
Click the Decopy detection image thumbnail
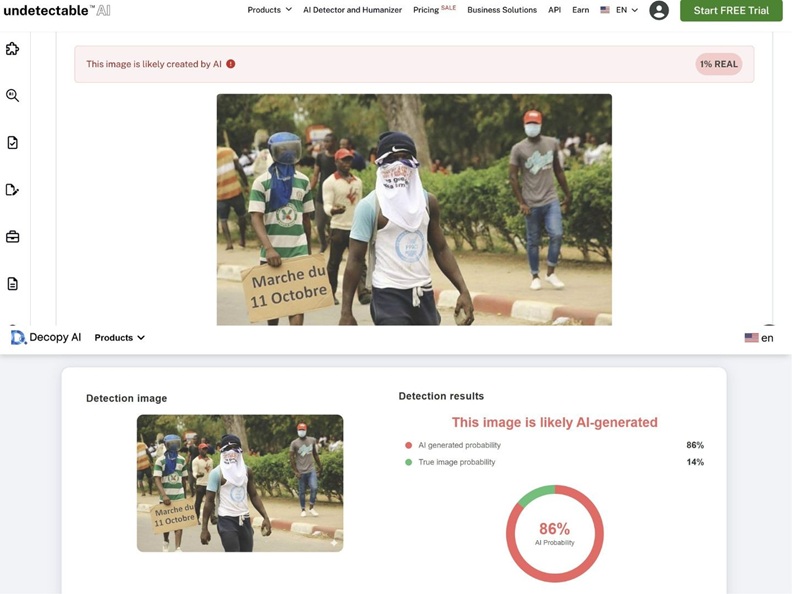coord(239,483)
